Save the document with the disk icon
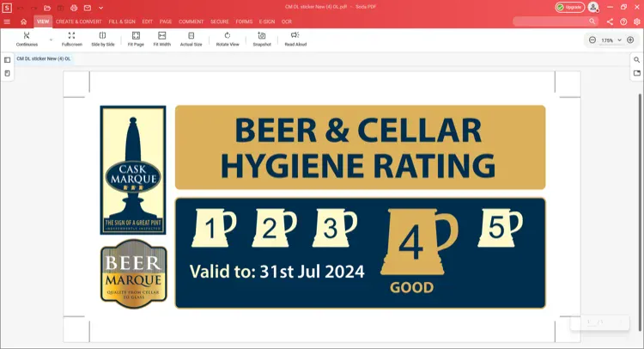644x349 pixels. [60, 8]
